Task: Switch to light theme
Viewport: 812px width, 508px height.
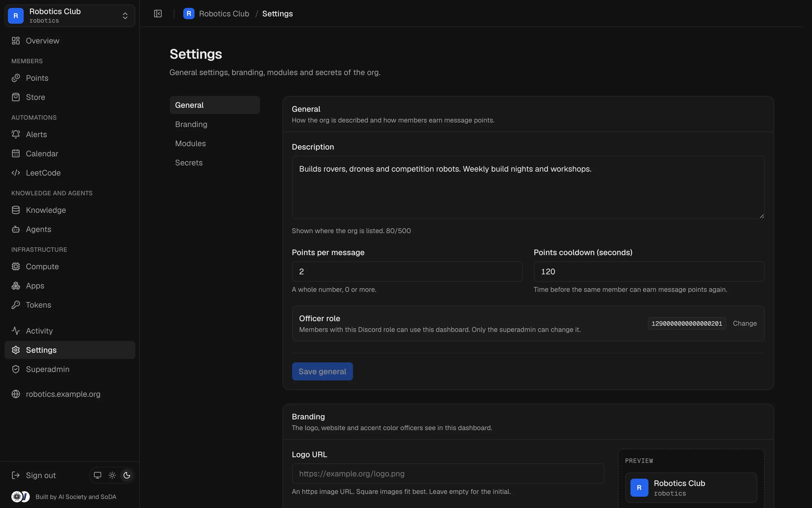Action: click(112, 475)
